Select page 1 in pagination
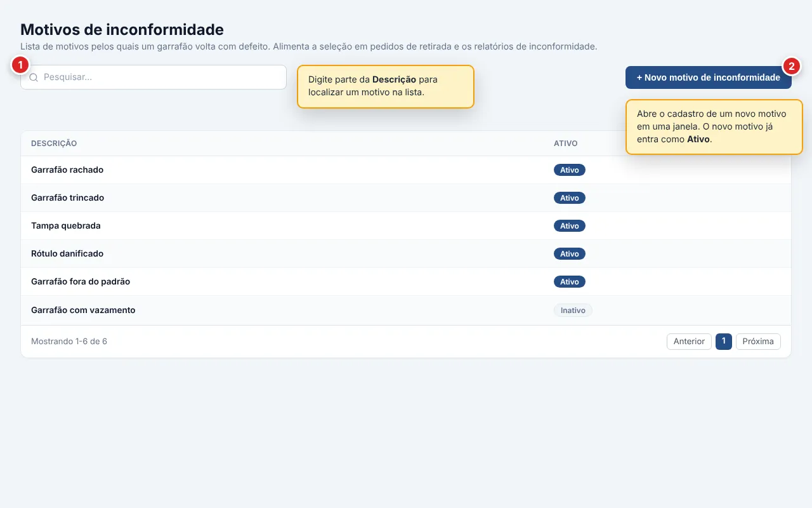The image size is (812, 508). pyautogui.click(x=724, y=342)
